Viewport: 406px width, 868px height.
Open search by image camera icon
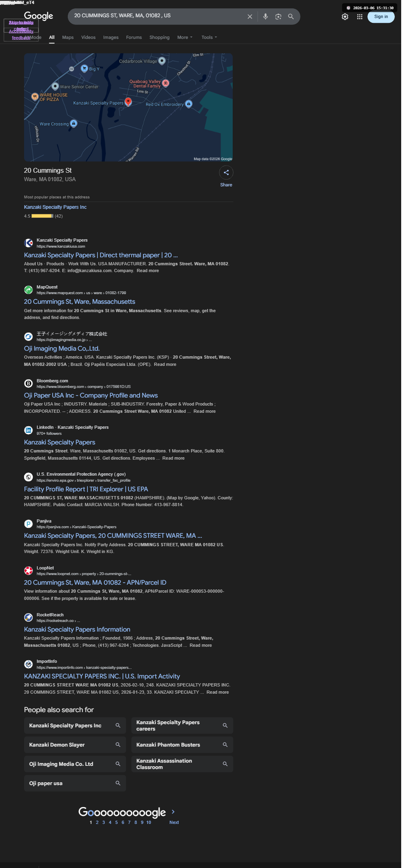(x=278, y=16)
